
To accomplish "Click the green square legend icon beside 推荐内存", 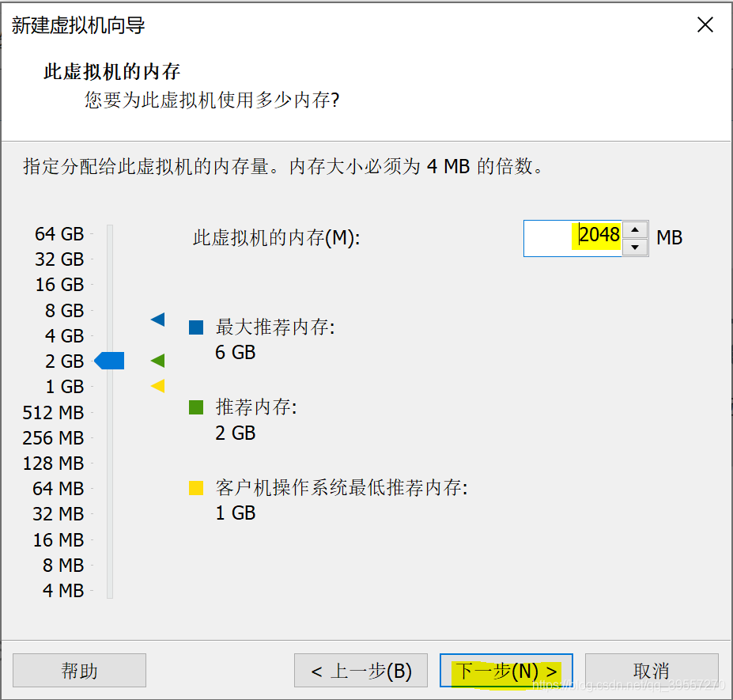I will (x=195, y=407).
